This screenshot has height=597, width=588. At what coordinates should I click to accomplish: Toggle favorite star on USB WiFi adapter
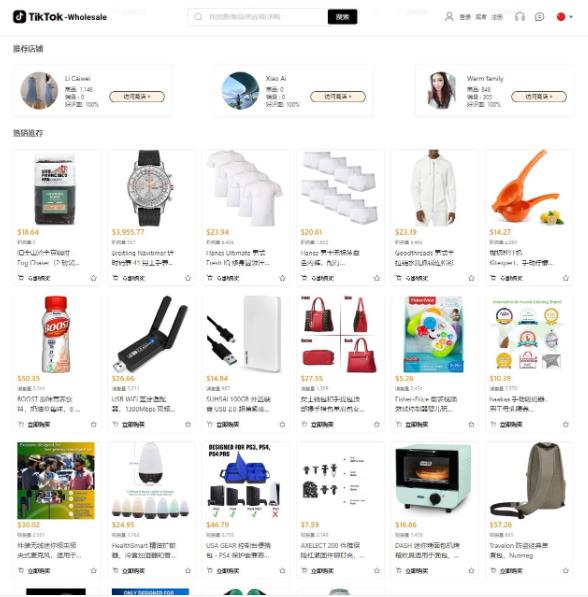188,424
